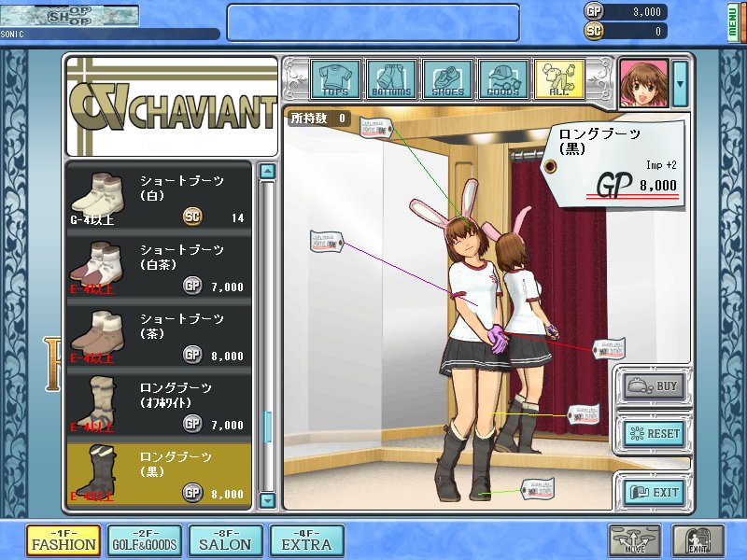Select the BOTTOMS category icon
Viewport: 747px width, 560px height.
click(391, 79)
